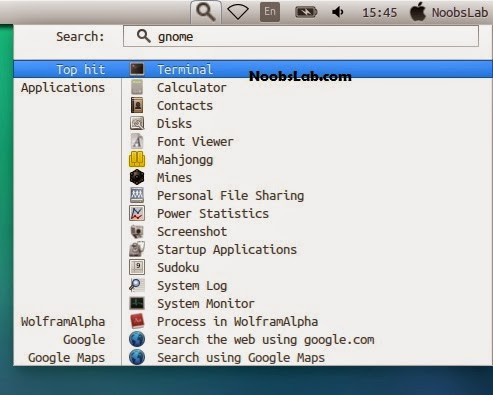Image resolution: width=493 pixels, height=395 pixels.
Task: Open the battery status indicator
Action: (306, 12)
